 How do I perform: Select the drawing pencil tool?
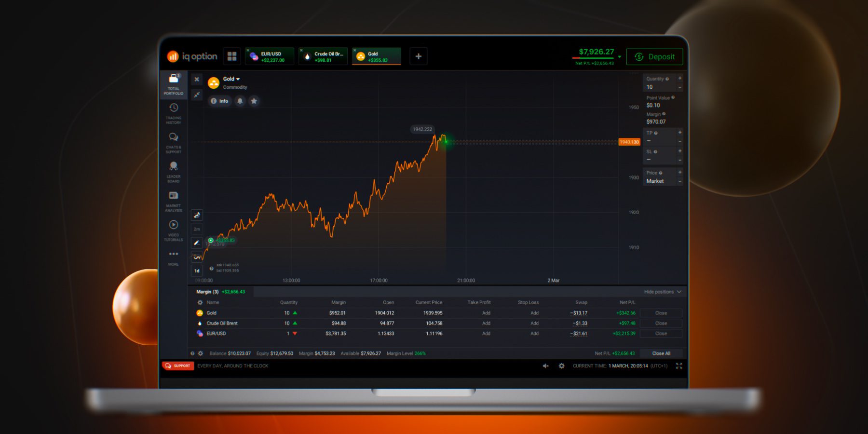(197, 243)
